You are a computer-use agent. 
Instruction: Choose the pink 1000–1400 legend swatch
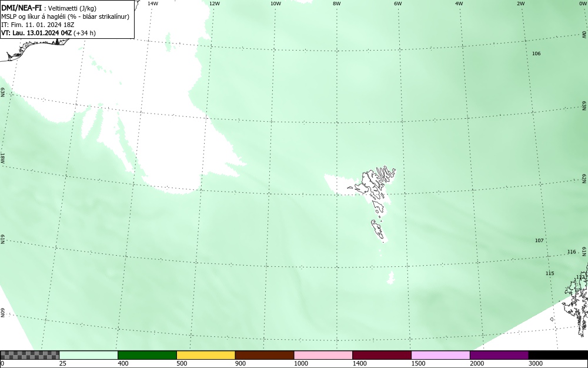click(x=323, y=355)
